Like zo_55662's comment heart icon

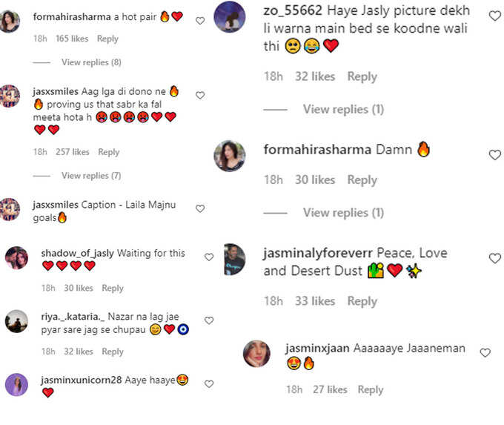coord(494,16)
